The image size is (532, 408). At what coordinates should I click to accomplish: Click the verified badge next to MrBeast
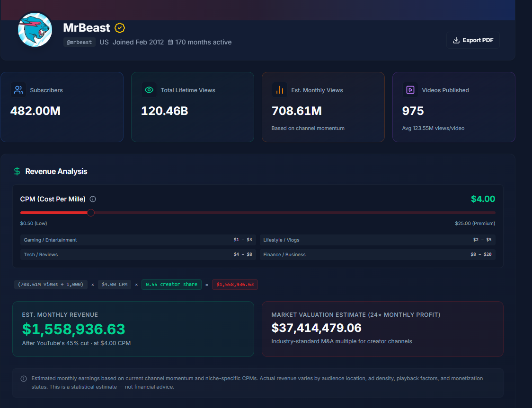[120, 28]
